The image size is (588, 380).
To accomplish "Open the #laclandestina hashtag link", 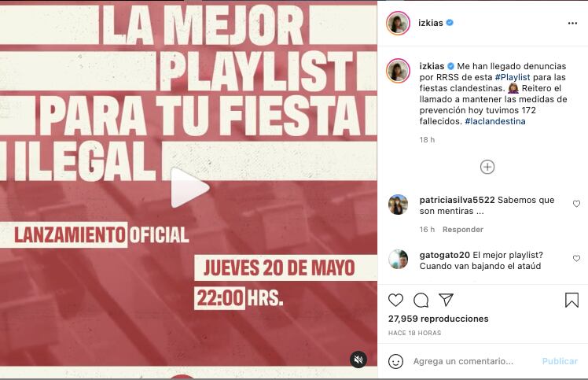I will [495, 121].
